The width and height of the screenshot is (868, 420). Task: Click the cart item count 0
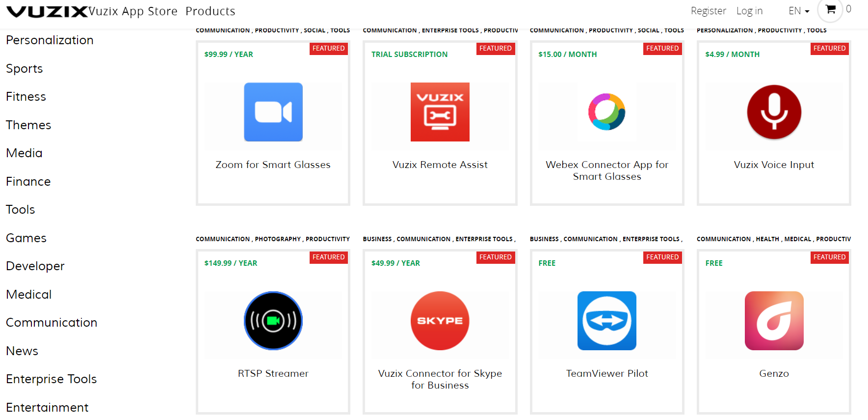tap(848, 9)
